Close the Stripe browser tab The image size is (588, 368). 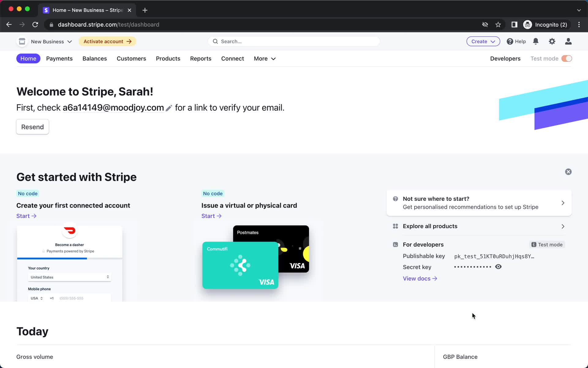[130, 10]
